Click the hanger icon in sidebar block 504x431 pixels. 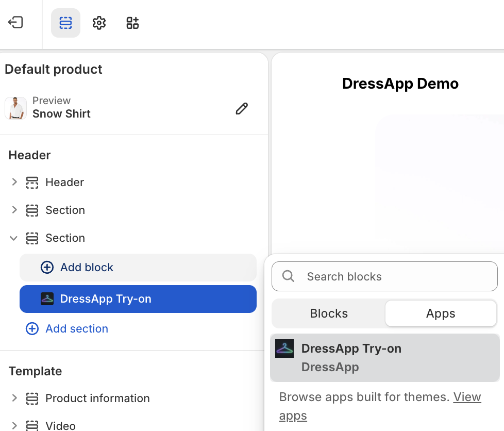tap(47, 299)
